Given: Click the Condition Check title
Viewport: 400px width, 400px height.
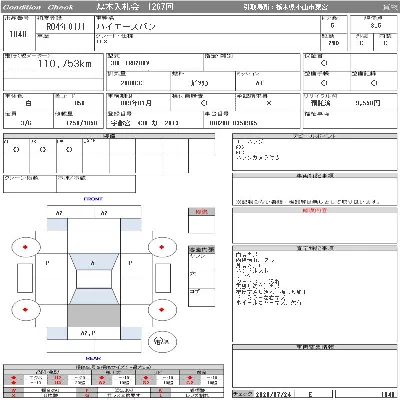Looking at the screenshot, I should click(x=38, y=7).
